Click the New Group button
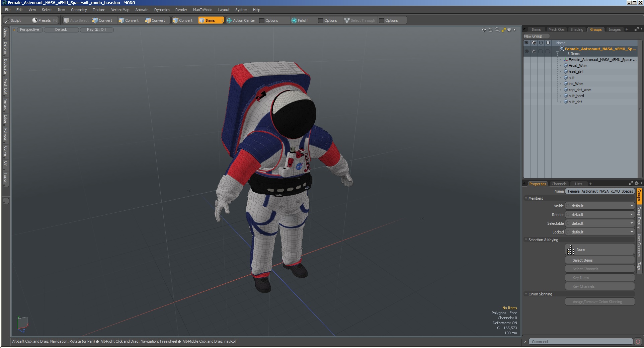 coord(537,36)
